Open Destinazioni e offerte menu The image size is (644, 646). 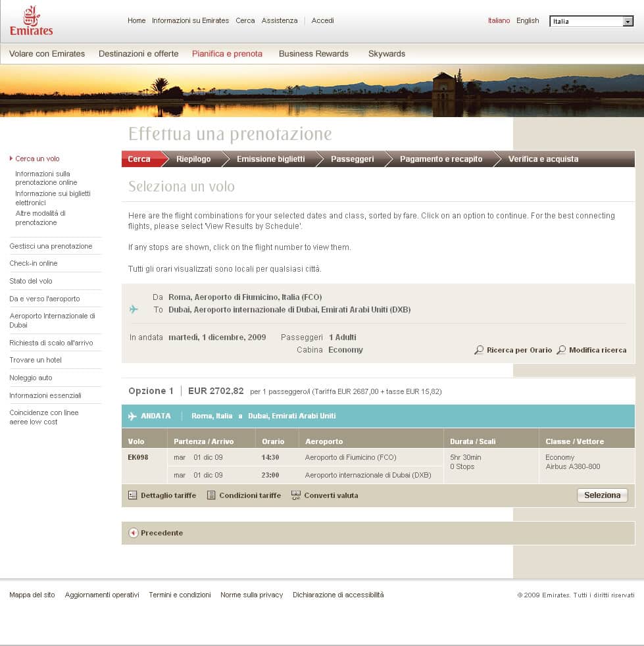click(x=138, y=54)
